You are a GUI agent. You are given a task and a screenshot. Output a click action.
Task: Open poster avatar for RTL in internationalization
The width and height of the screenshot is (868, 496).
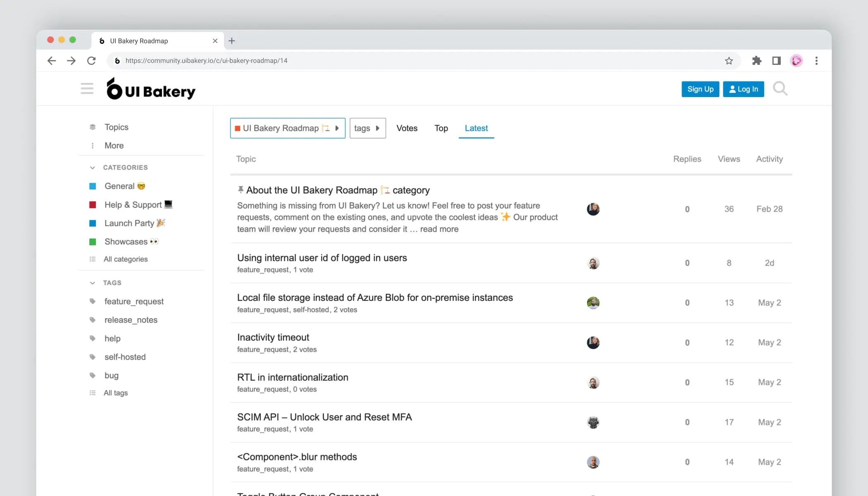click(x=593, y=382)
